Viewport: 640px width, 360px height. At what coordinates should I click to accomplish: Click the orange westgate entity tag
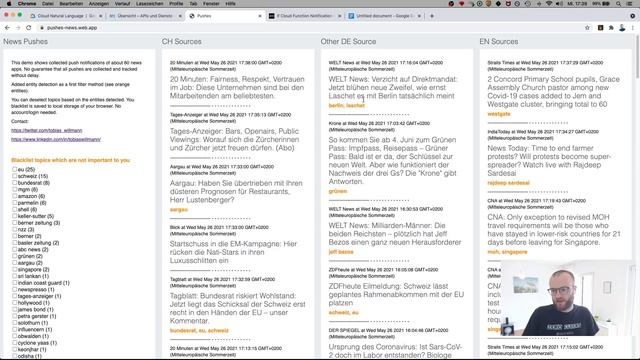(499, 114)
